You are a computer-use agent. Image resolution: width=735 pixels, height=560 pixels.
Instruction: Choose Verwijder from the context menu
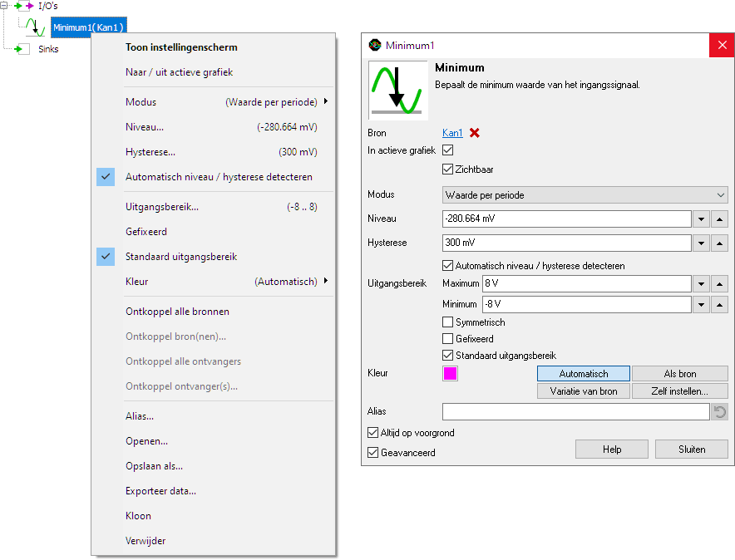(214, 541)
